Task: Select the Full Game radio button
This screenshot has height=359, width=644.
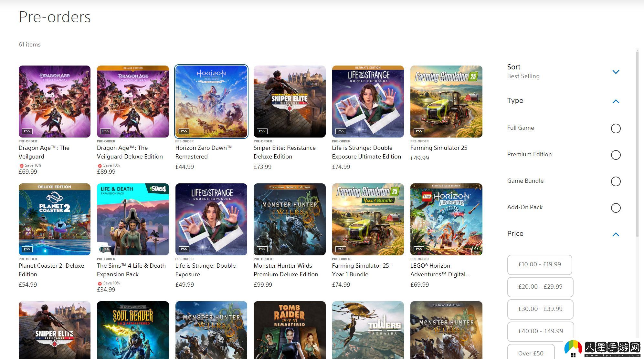Action: click(615, 128)
